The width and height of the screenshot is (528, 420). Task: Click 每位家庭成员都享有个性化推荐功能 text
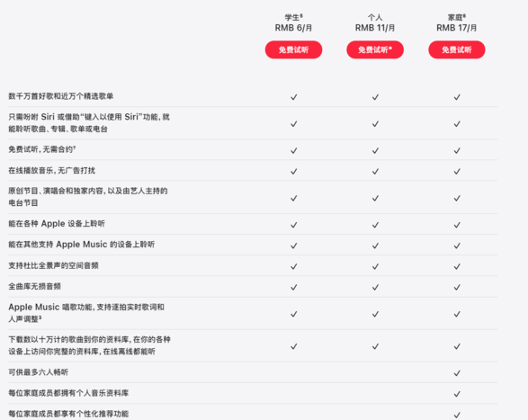coord(68,414)
